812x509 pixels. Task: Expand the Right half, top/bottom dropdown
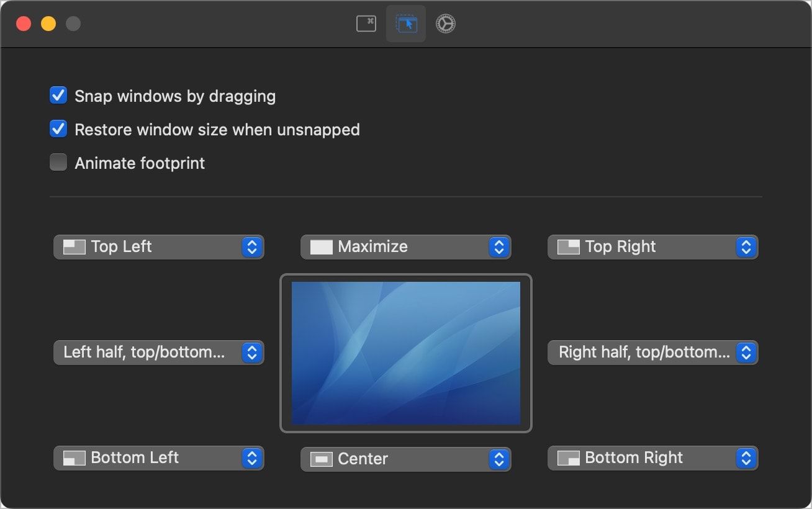point(746,353)
